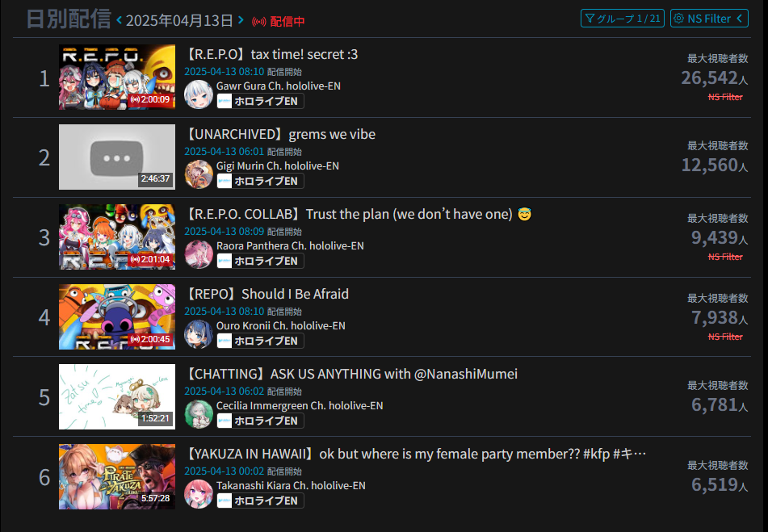
Task: Open stream title 'tax time! secret :3'
Action: (271, 54)
